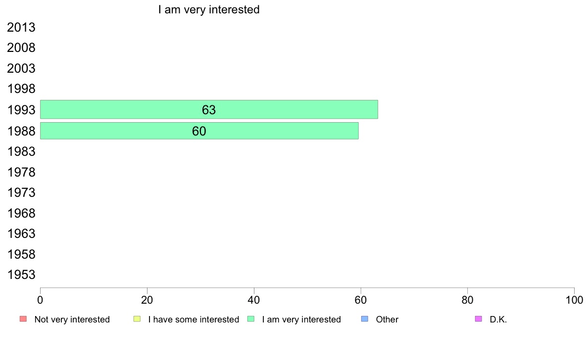Image resolution: width=588 pixels, height=364 pixels.
Task: Click the chart title I am very interested
Action: 209,9
